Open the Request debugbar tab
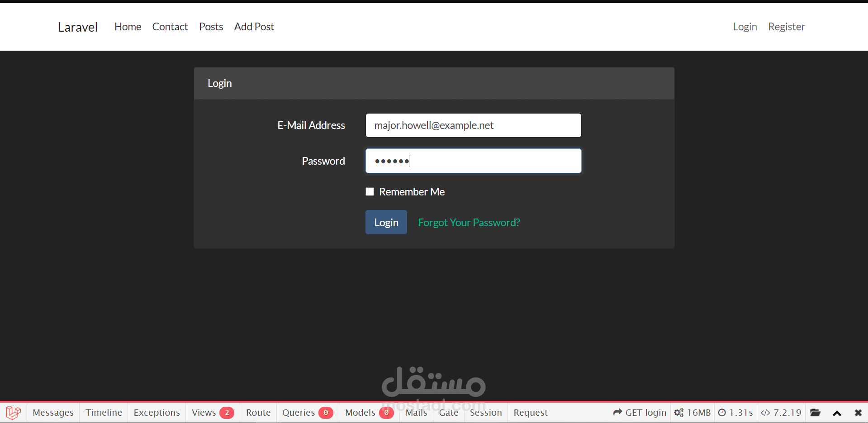 531,413
